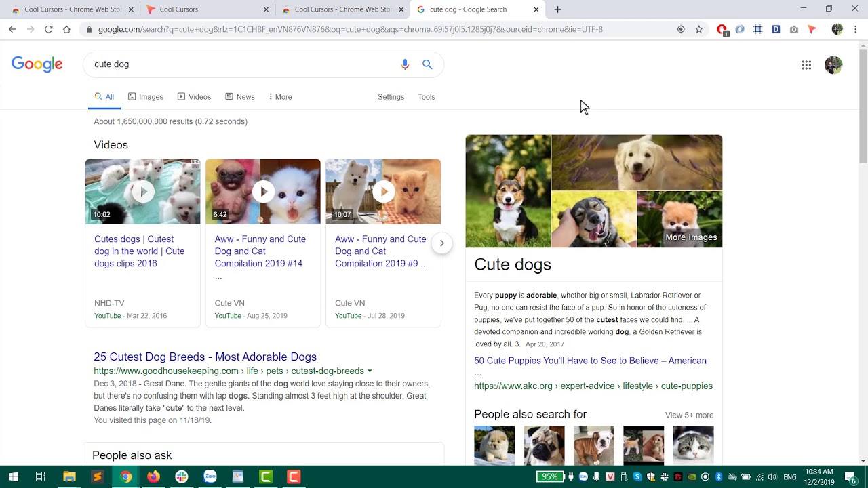Open Firefox from the taskbar
The height and width of the screenshot is (488, 868).
click(153, 476)
